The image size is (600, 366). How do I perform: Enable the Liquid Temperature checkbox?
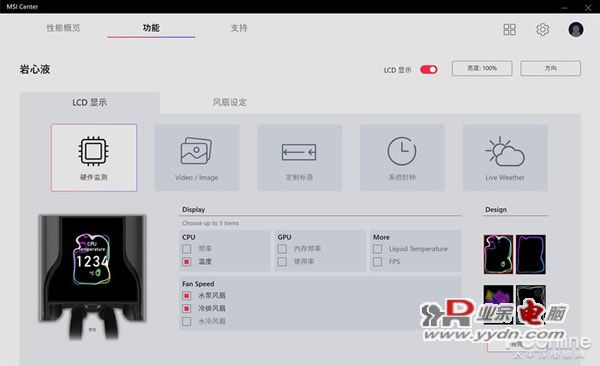pyautogui.click(x=377, y=249)
